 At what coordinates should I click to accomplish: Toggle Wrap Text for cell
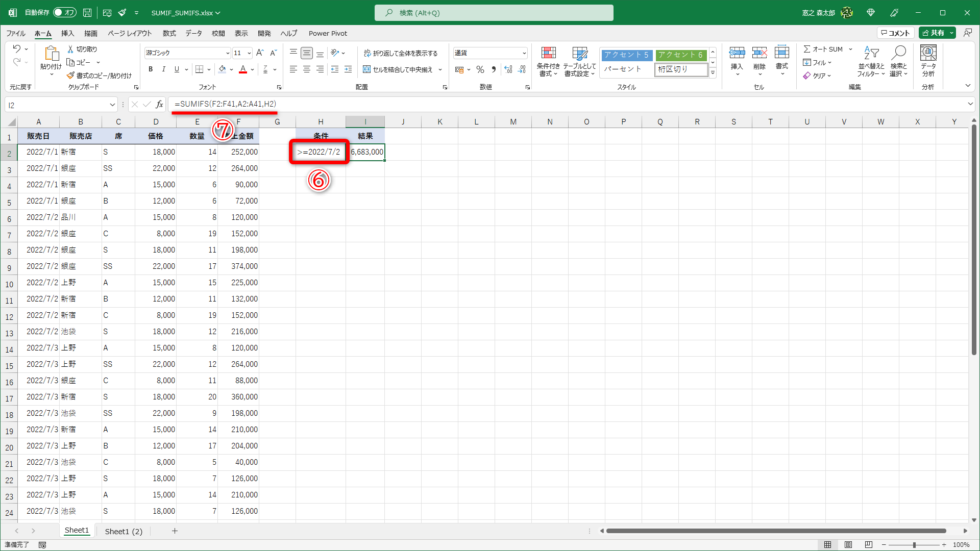(x=401, y=53)
